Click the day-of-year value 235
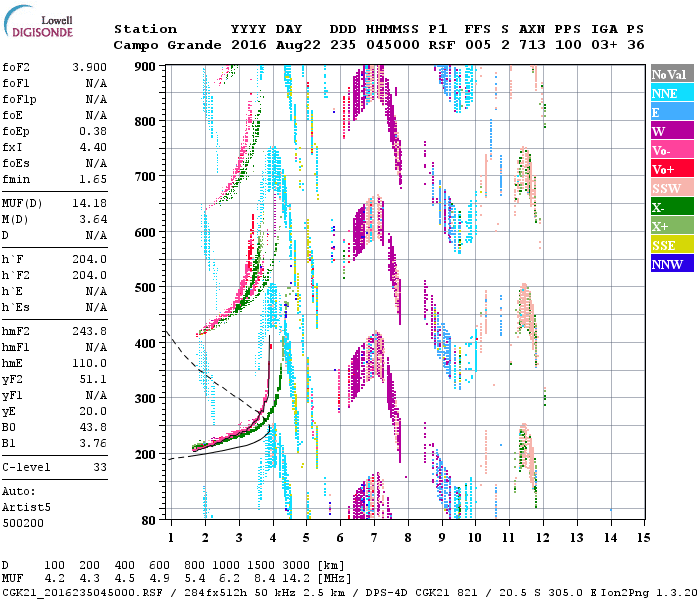700x600 pixels. (343, 45)
